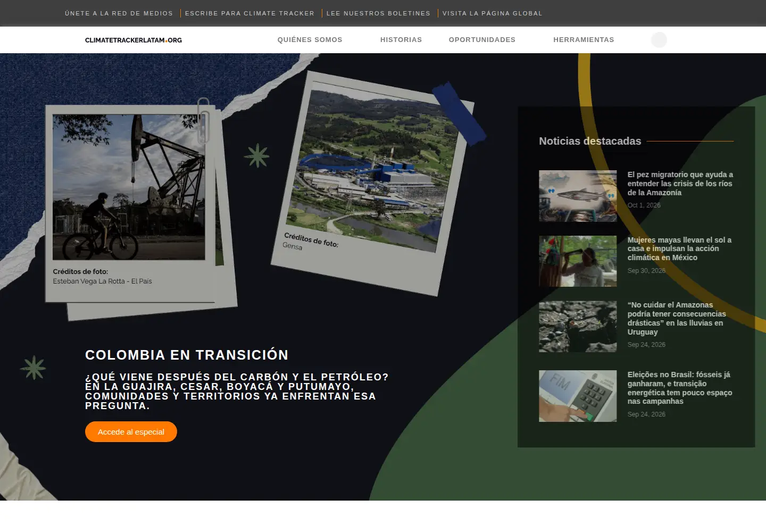Open the Amazonas Uruguay rain article thumbnail
The image size is (766, 532).
(x=578, y=327)
